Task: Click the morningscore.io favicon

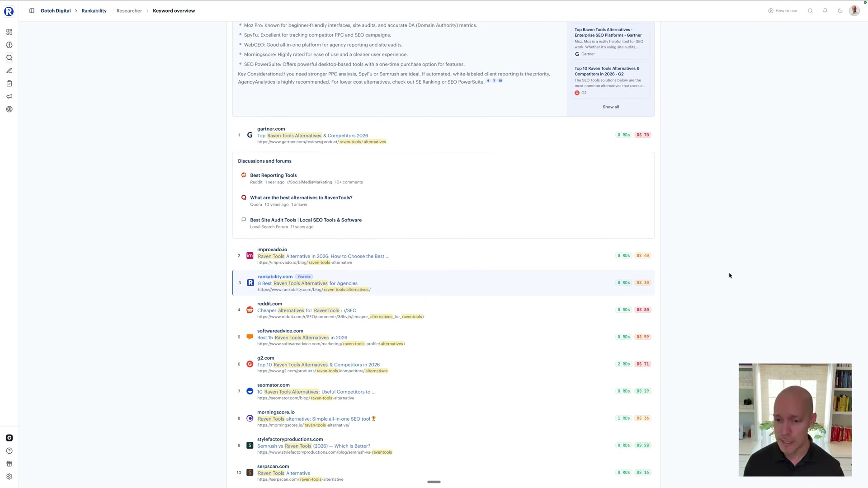Action: pos(250,418)
